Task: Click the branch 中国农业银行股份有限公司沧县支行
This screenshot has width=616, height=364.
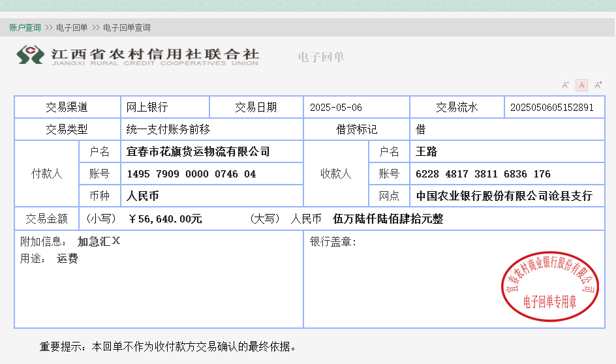Action: click(504, 196)
